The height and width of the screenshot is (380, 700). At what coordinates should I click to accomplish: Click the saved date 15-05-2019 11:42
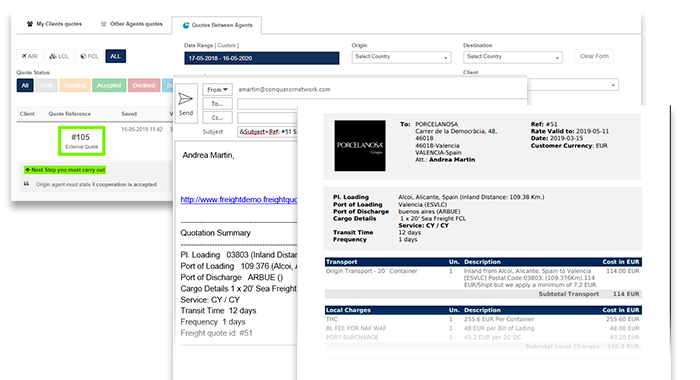142,129
